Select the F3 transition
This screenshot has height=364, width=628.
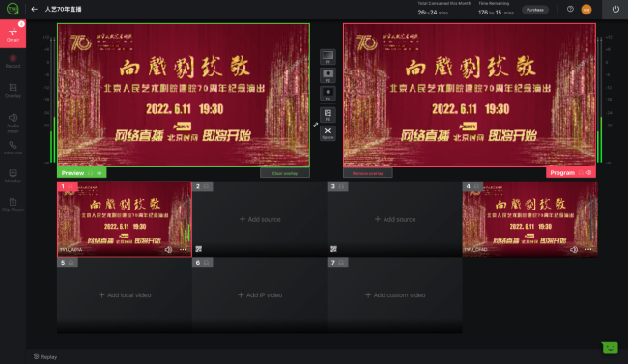coord(328,94)
